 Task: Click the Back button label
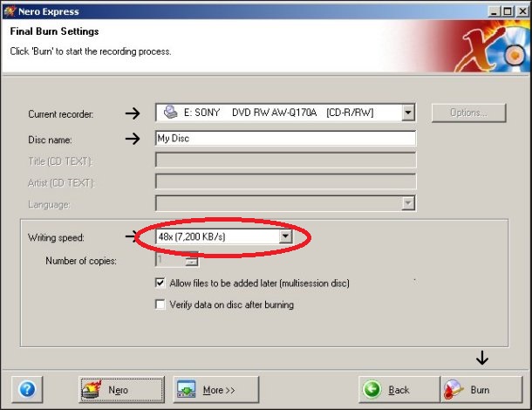(x=399, y=390)
